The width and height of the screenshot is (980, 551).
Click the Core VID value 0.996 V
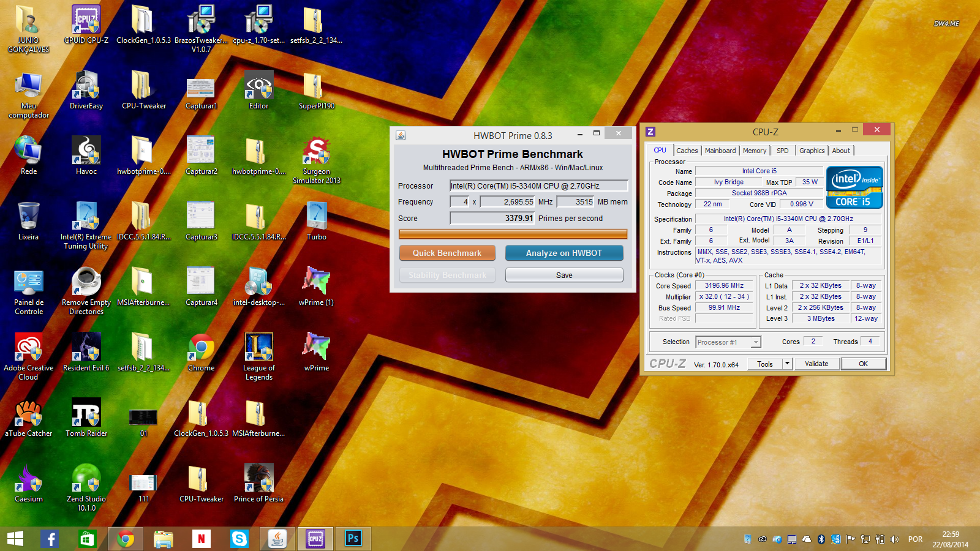tap(801, 204)
